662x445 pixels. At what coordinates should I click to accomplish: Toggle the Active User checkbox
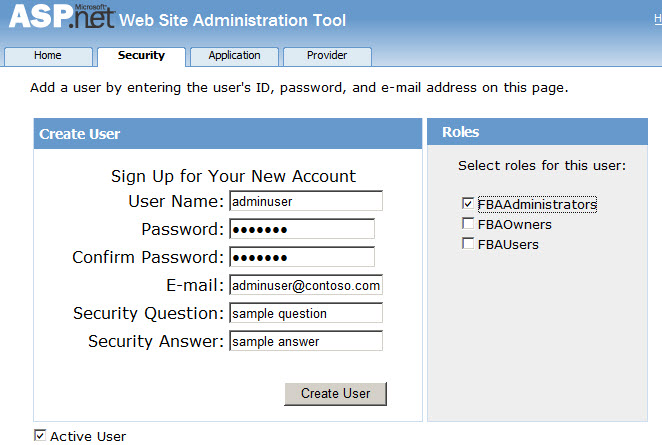pos(40,435)
